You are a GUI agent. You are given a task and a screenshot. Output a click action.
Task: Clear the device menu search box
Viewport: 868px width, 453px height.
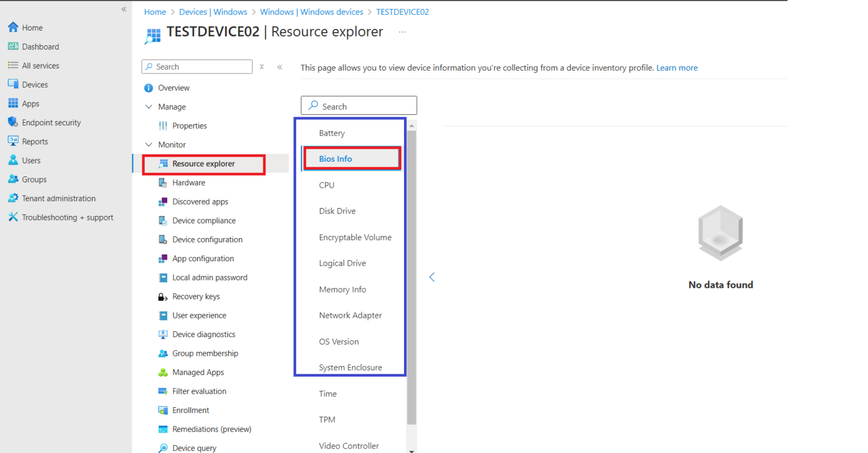262,67
